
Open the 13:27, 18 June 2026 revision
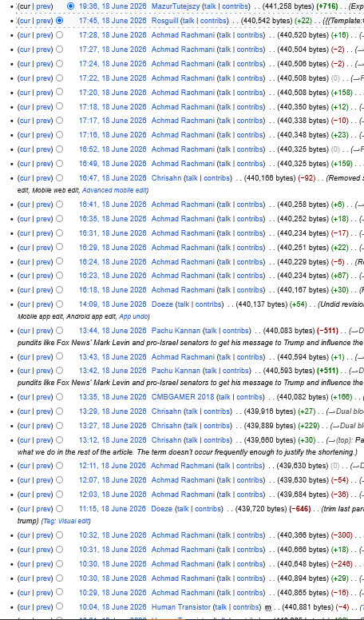pyautogui.click(x=113, y=426)
